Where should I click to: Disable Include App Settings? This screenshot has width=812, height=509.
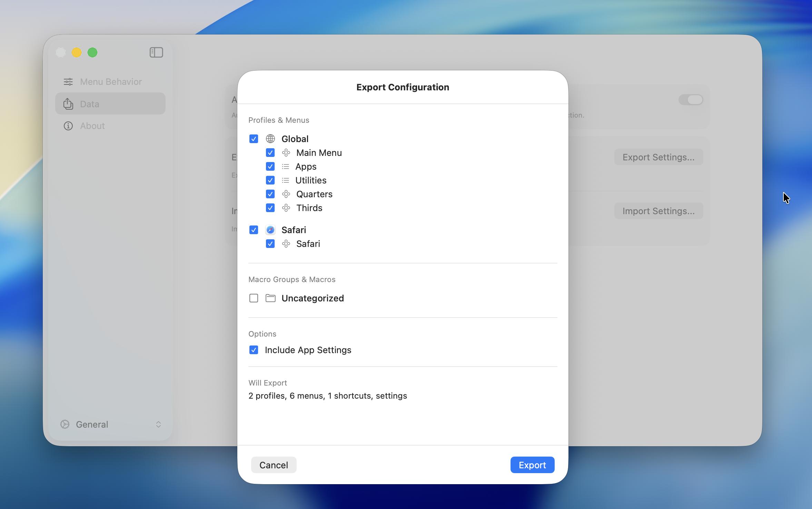pyautogui.click(x=254, y=350)
